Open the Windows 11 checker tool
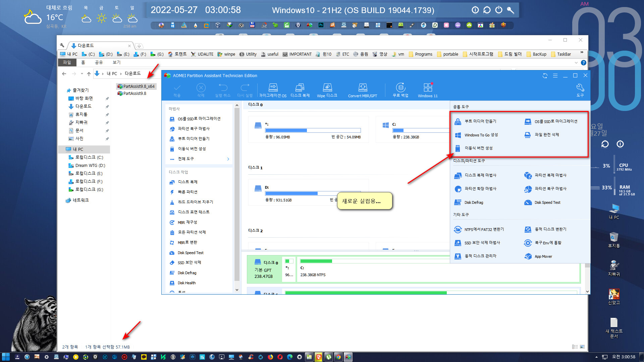The image size is (644, 362). [x=428, y=90]
